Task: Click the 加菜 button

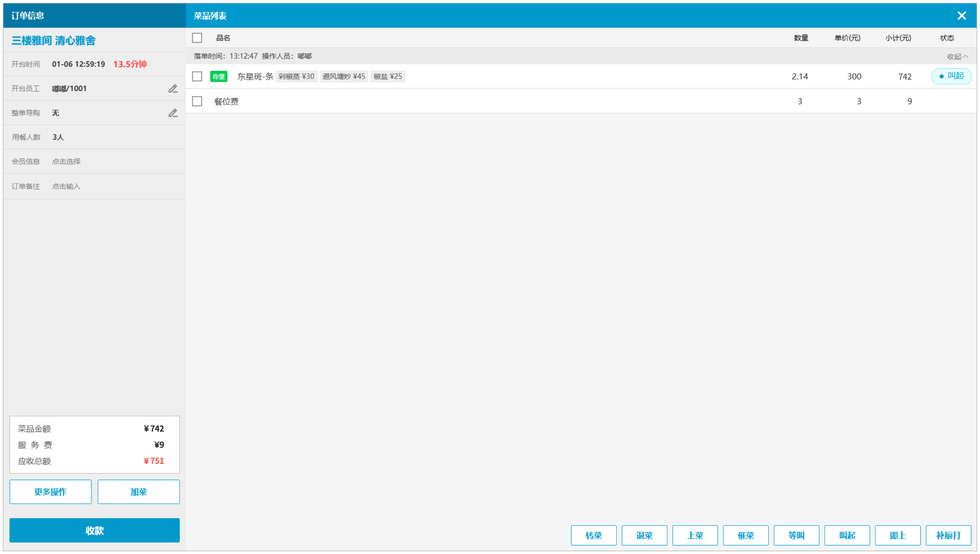Action: [138, 492]
